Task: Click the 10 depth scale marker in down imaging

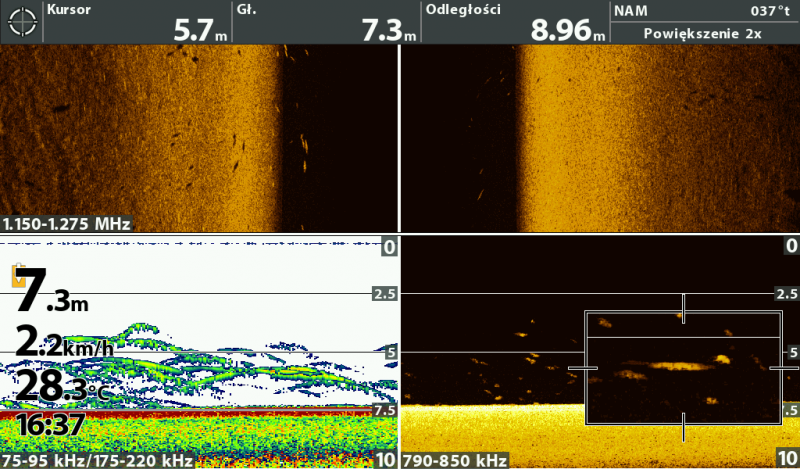Action: pos(789,460)
